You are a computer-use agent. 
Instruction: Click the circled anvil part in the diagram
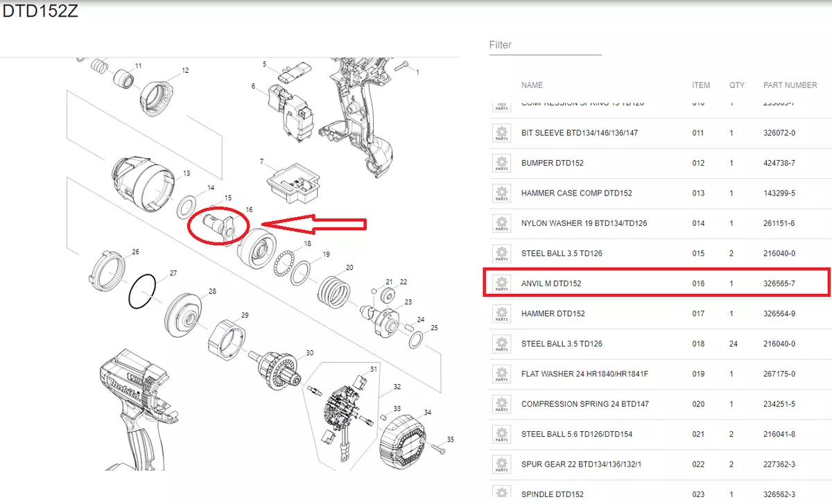click(x=219, y=226)
